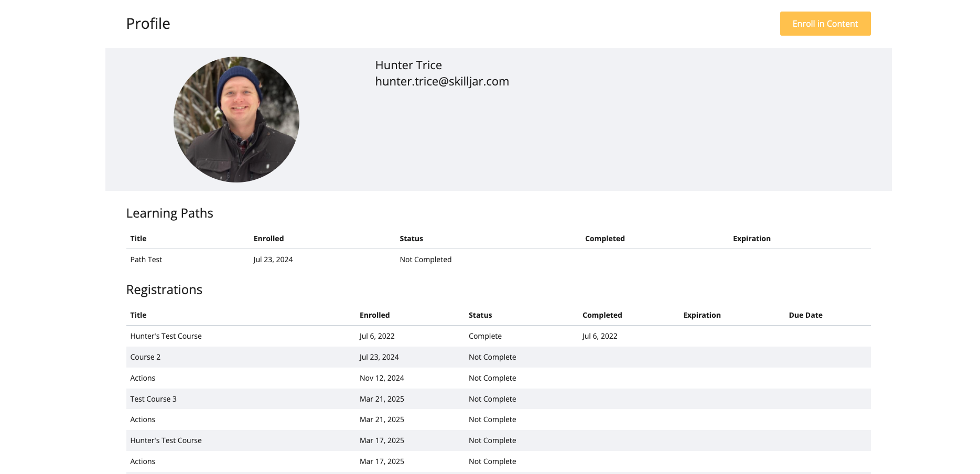Viewport: 980px width, 474px height.
Task: Click the Complete status for Hunter's Test Course
Action: [485, 336]
